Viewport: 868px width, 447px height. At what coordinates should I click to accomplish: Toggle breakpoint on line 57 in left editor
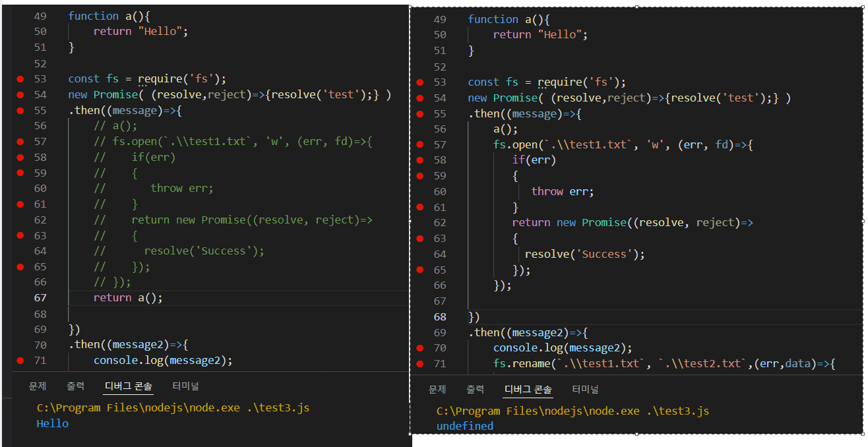20,142
